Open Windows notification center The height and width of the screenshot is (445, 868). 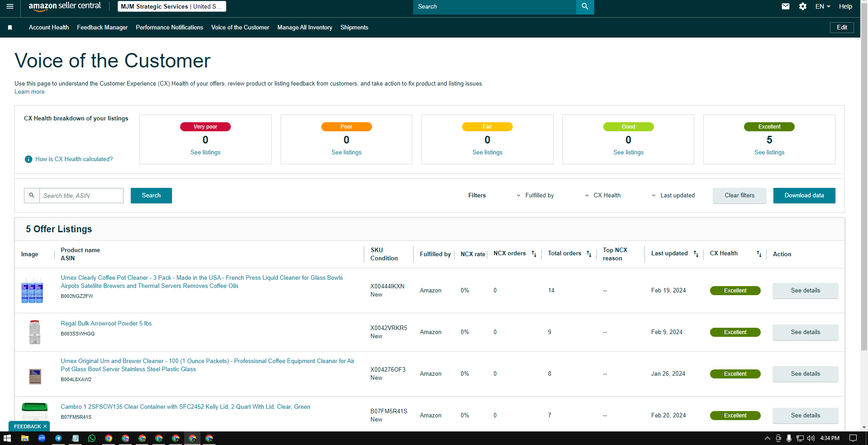pos(853,438)
